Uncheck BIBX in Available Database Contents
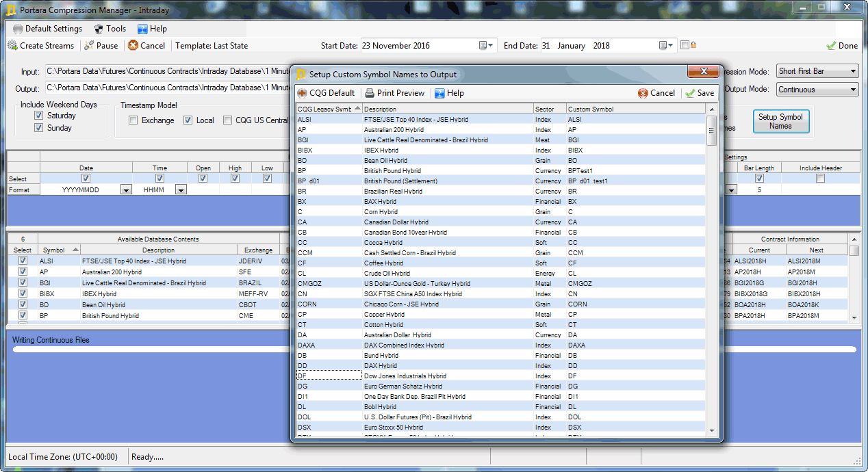 point(23,293)
